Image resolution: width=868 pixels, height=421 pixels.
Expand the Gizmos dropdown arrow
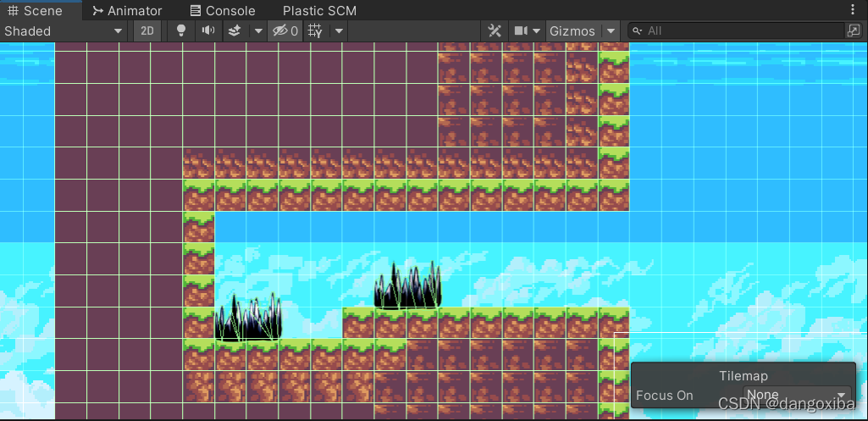point(611,31)
